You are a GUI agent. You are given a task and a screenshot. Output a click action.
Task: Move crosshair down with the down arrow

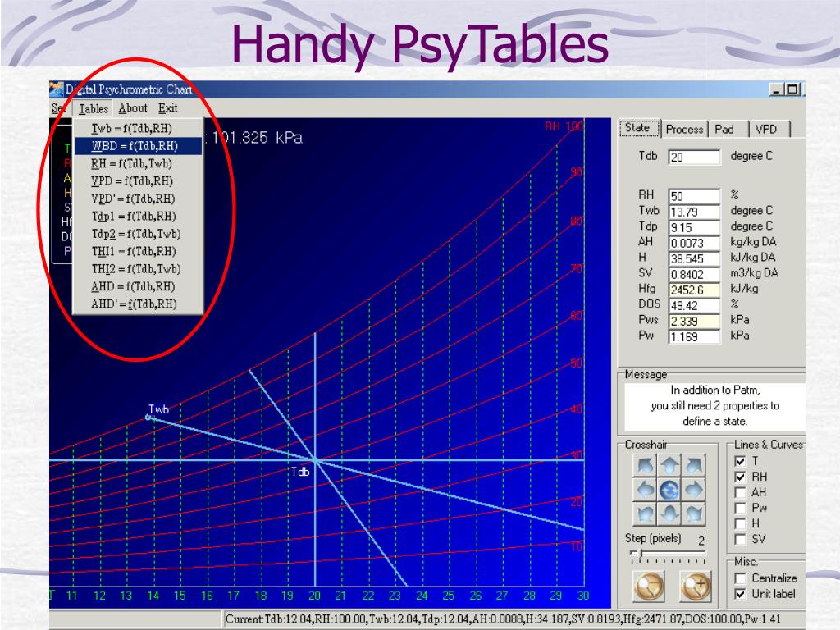(670, 514)
